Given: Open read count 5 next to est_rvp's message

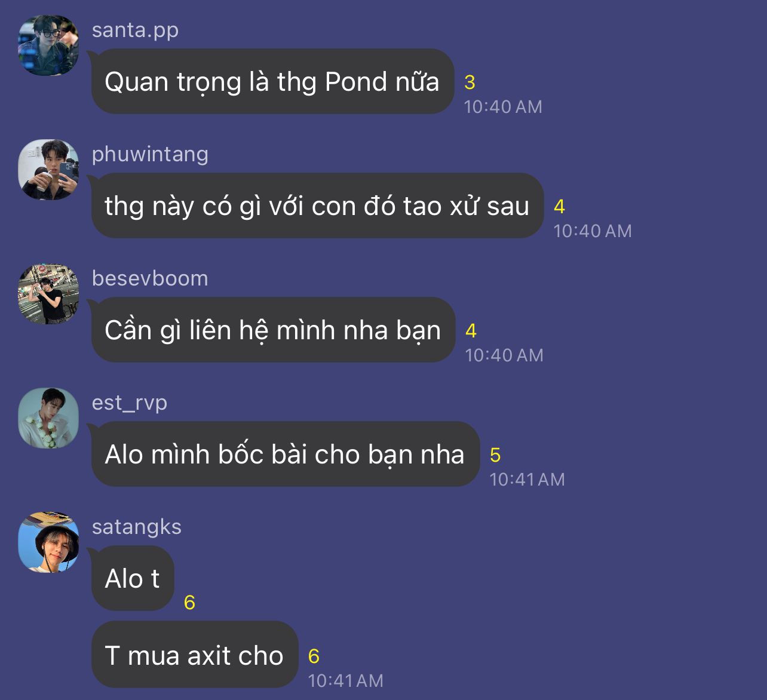Looking at the screenshot, I should point(495,455).
